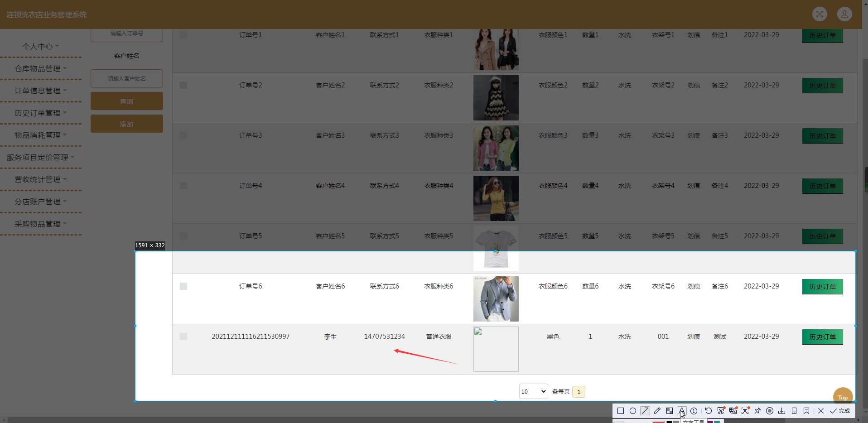
Task: Tick the checkbox for 订单号4 row
Action: click(183, 186)
